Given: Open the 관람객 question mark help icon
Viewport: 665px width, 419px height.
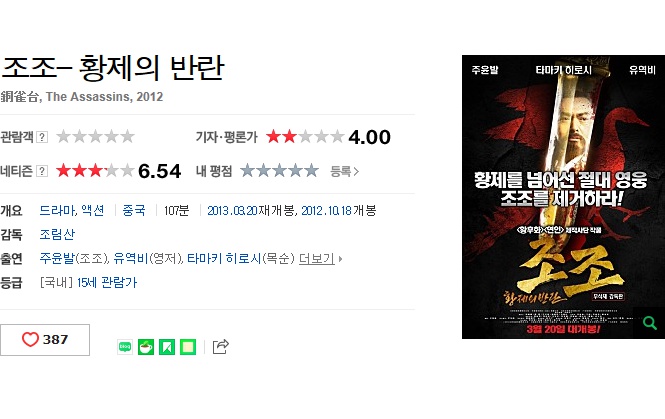Looking at the screenshot, I should 42,137.
